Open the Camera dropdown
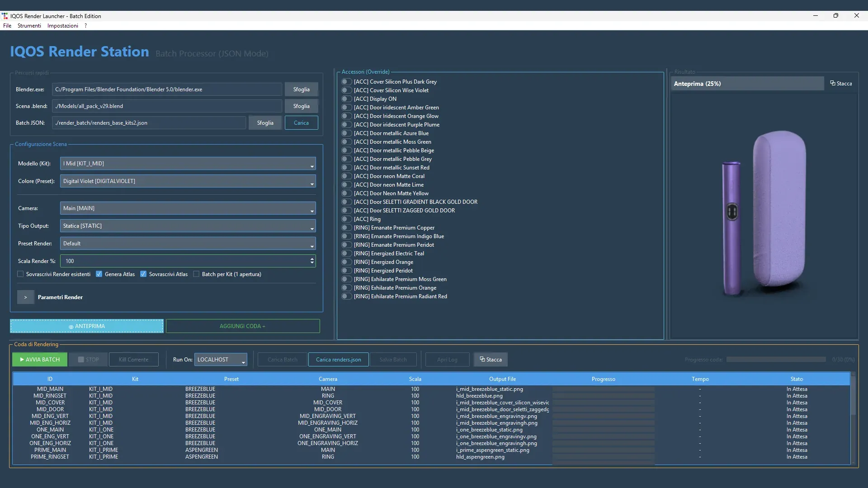 188,208
